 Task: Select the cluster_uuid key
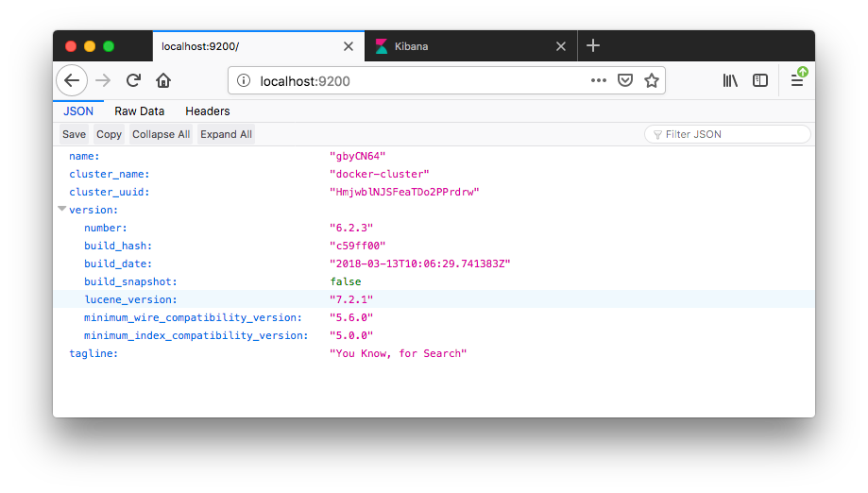[109, 192]
